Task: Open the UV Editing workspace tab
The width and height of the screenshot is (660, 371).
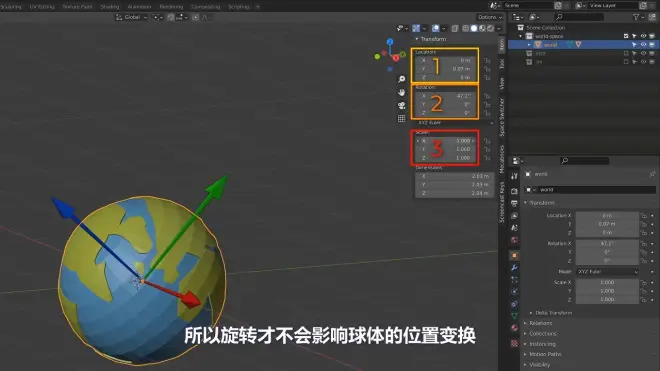Action: (x=42, y=7)
